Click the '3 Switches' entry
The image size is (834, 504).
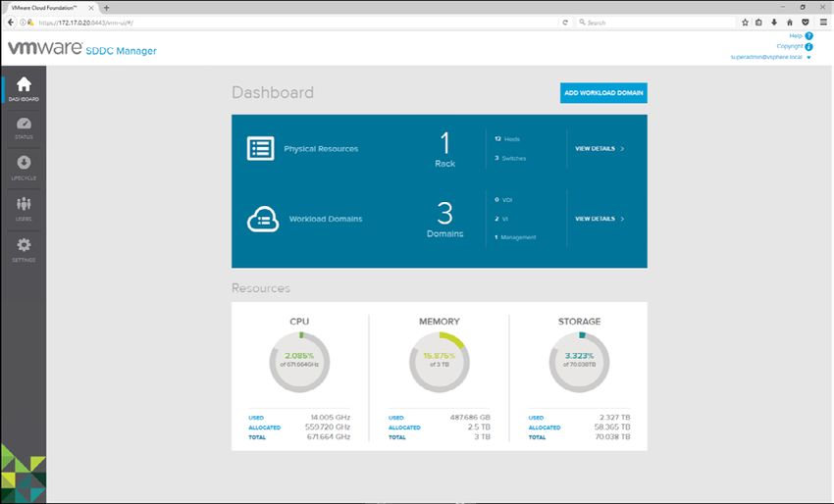(x=510, y=159)
